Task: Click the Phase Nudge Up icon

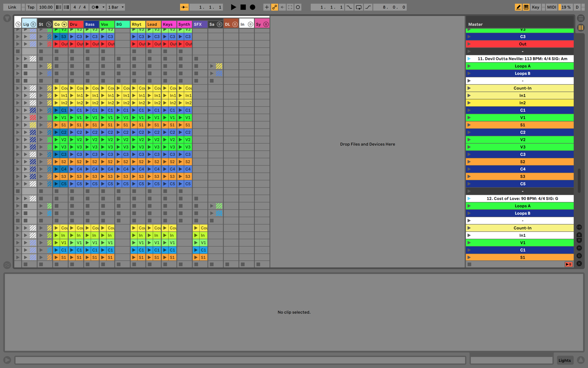Action: point(66,7)
